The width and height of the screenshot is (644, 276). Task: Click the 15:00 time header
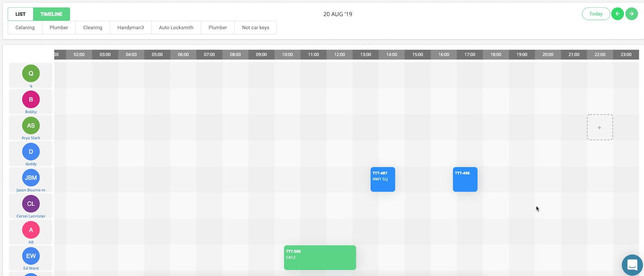(418, 54)
